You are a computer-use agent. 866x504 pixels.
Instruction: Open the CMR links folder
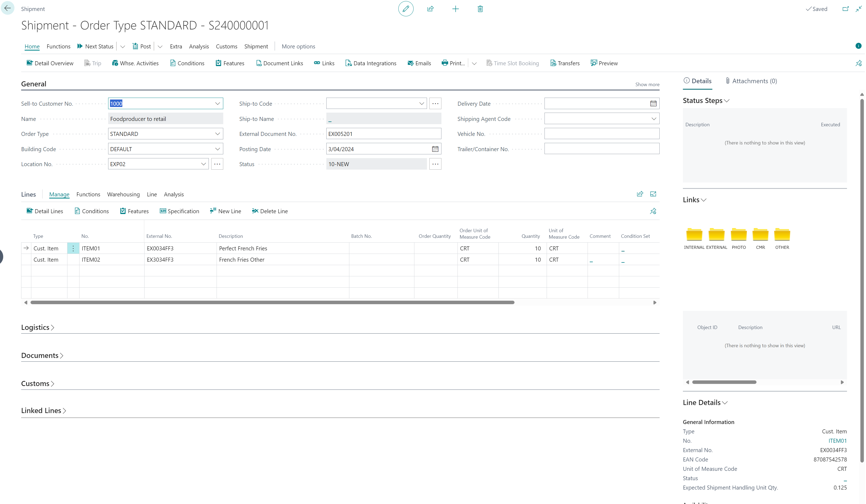(x=760, y=235)
